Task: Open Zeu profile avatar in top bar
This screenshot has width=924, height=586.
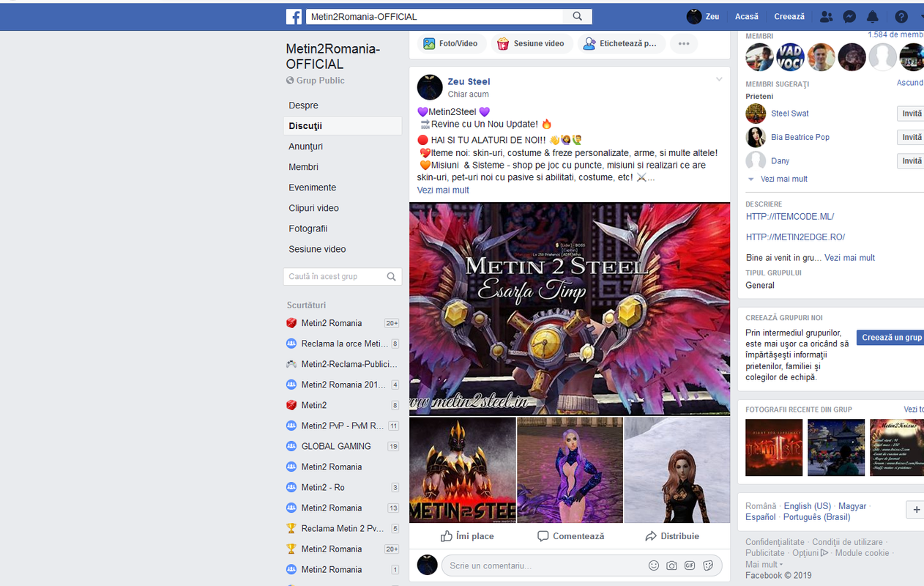Action: point(694,16)
